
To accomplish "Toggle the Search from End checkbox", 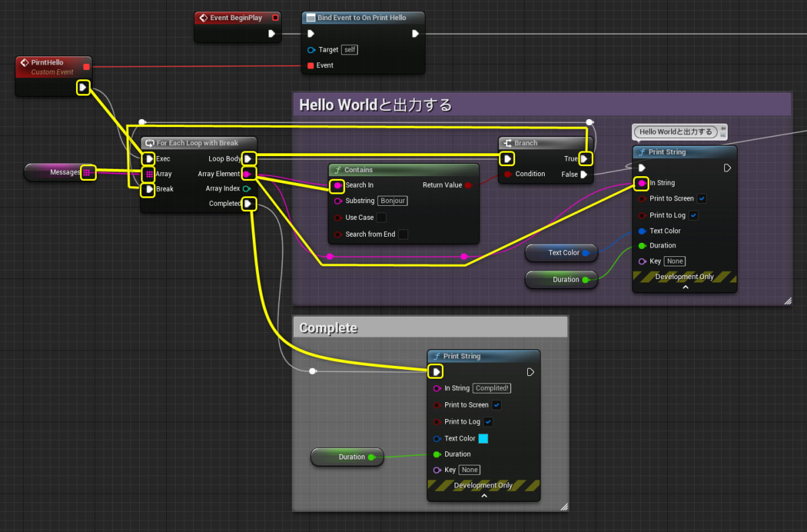I will 402,233.
